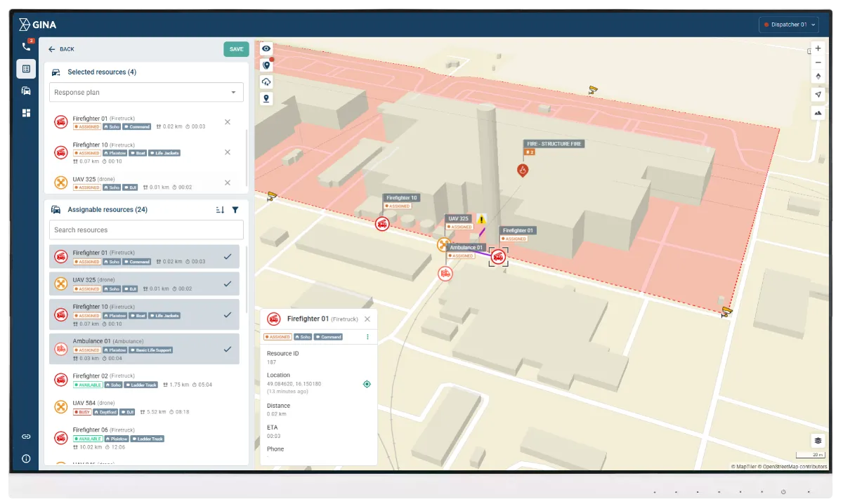The width and height of the screenshot is (843, 504).
Task: Click inside the Search resources field
Action: (x=145, y=230)
